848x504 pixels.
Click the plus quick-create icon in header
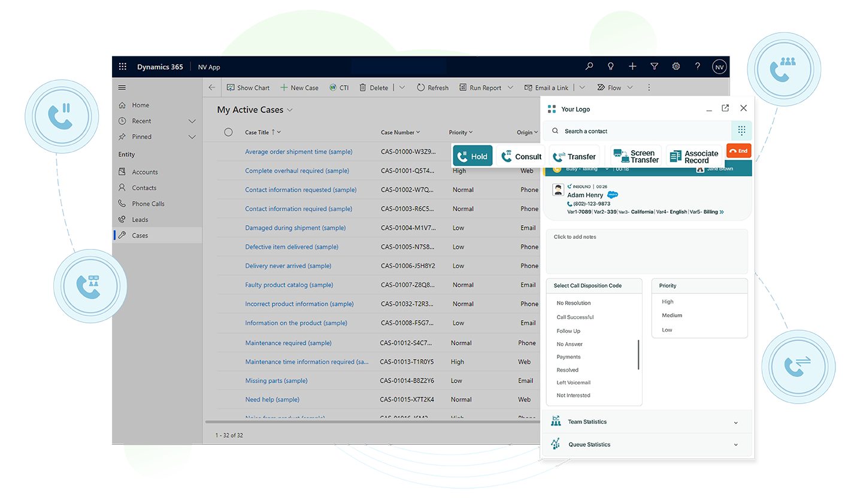pos(632,66)
